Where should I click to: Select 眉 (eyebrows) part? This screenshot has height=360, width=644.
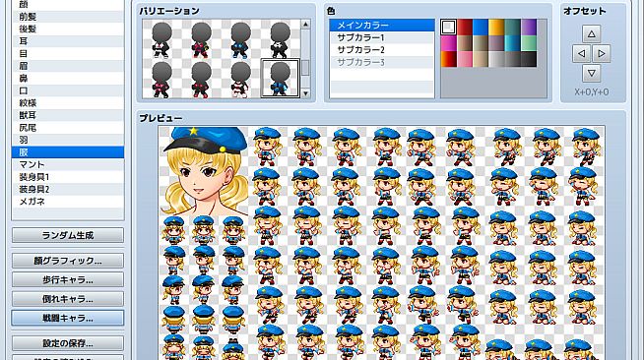pyautogui.click(x=68, y=66)
